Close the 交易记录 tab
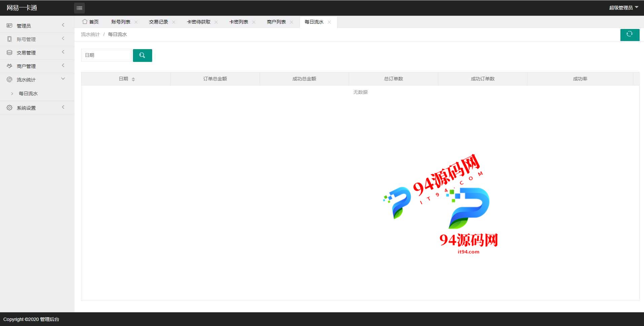This screenshot has height=326, width=644. coord(174,22)
